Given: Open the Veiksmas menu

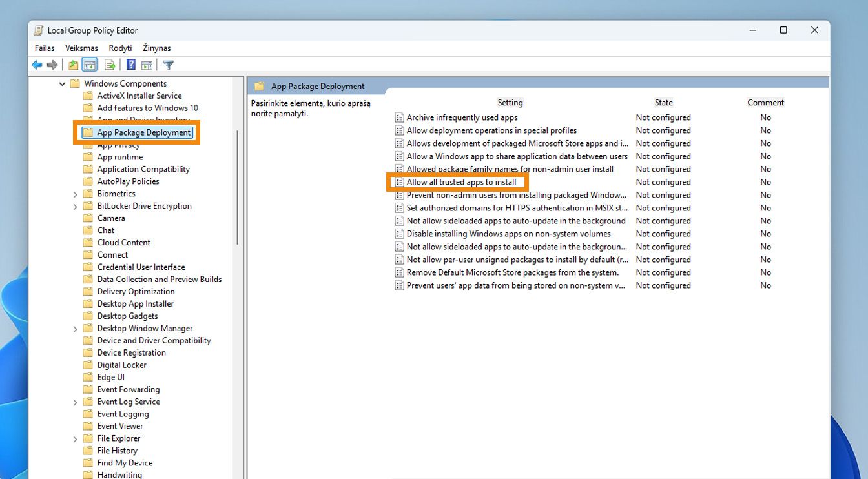Looking at the screenshot, I should point(81,48).
